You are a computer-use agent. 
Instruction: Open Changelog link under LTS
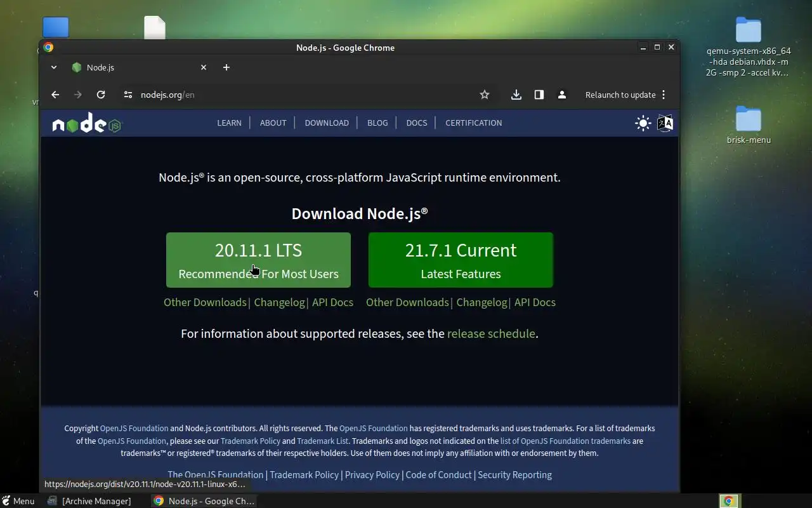point(279,302)
